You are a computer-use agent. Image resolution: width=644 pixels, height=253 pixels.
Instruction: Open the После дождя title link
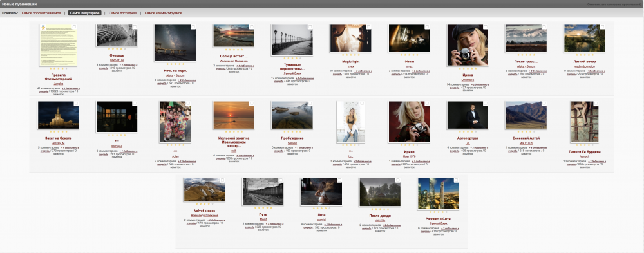[x=380, y=215]
